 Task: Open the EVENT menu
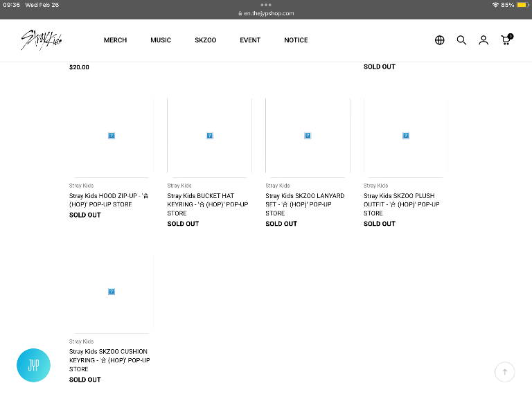[x=250, y=40]
